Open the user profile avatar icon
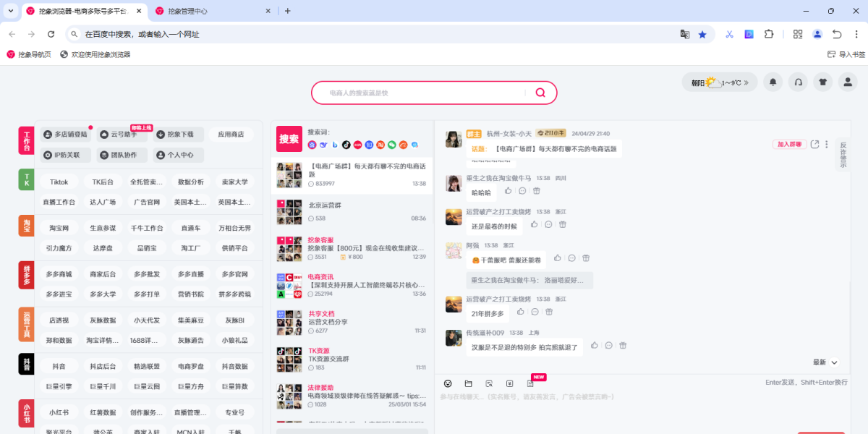Screen dimensions: 868x434 [x=848, y=82]
